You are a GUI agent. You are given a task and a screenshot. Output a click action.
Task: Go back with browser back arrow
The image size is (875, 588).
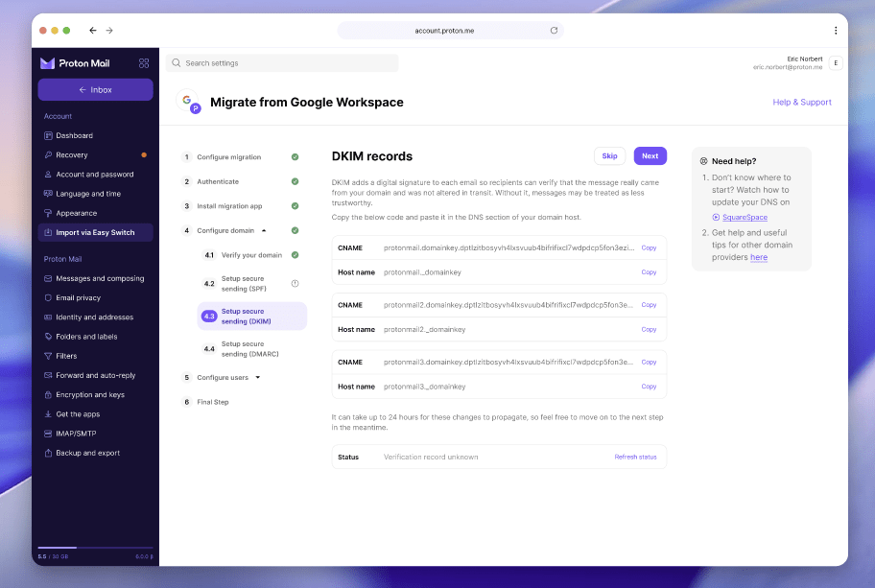93,30
